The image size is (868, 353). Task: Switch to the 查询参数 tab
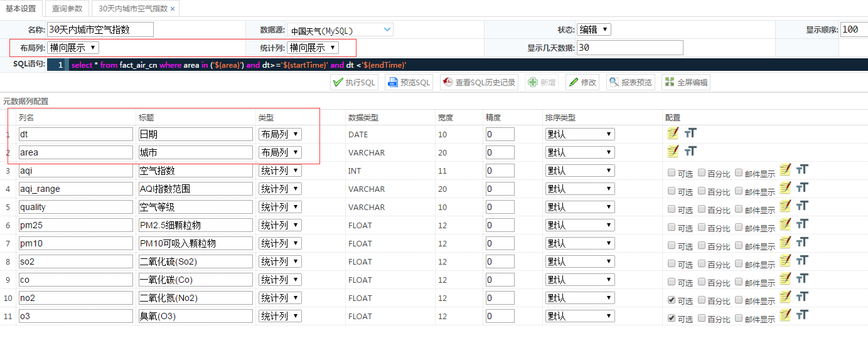coord(67,9)
